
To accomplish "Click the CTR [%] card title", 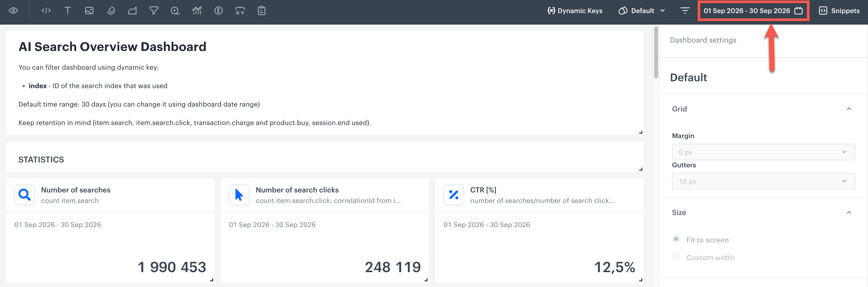I will [x=483, y=190].
